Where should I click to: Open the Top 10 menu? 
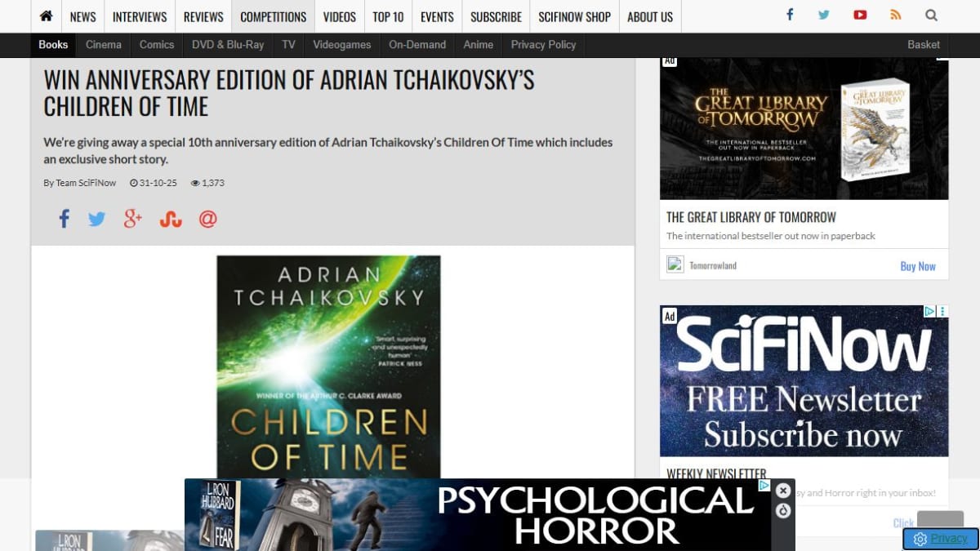(388, 16)
